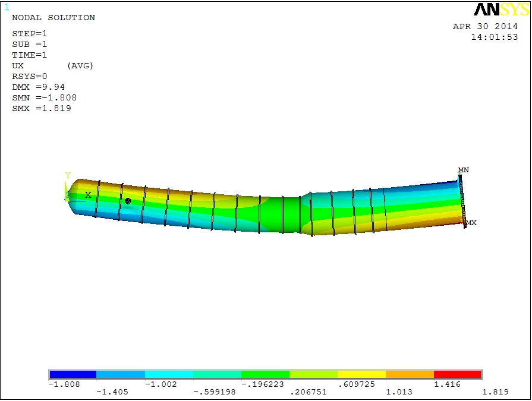
Task: Select the orange legend color band
Action: [410, 374]
